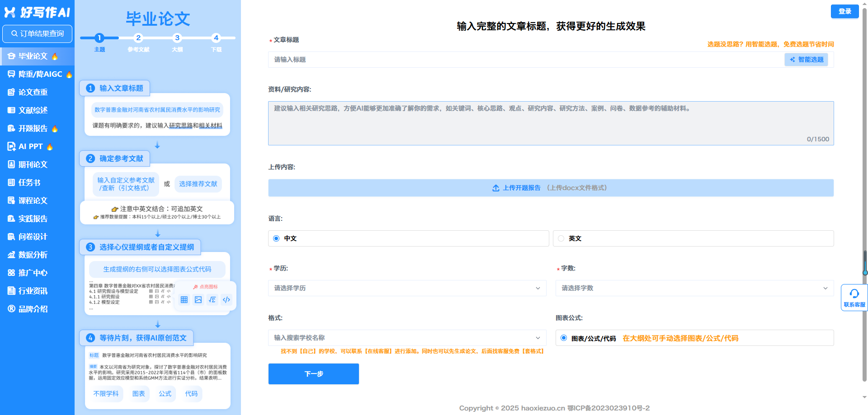The height and width of the screenshot is (415, 868).
Task: Click the 期刊论文 sidebar icon
Action: point(11,164)
